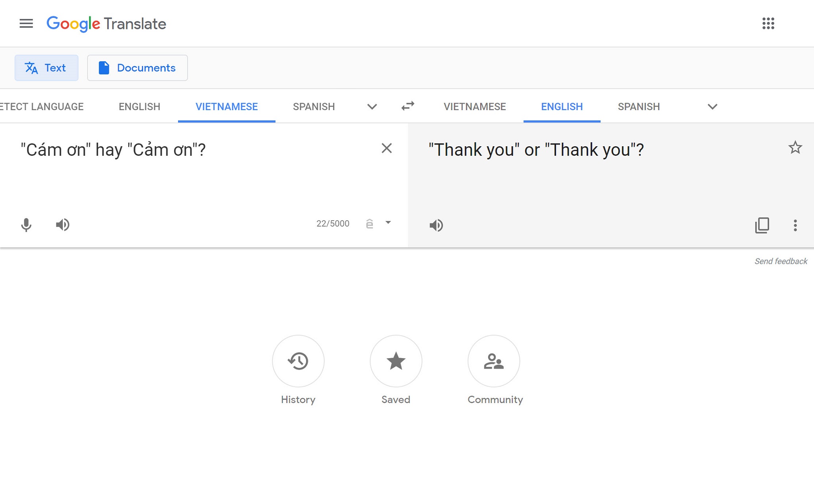Start voice input with the microphone
Image resolution: width=814 pixels, height=504 pixels.
click(26, 225)
